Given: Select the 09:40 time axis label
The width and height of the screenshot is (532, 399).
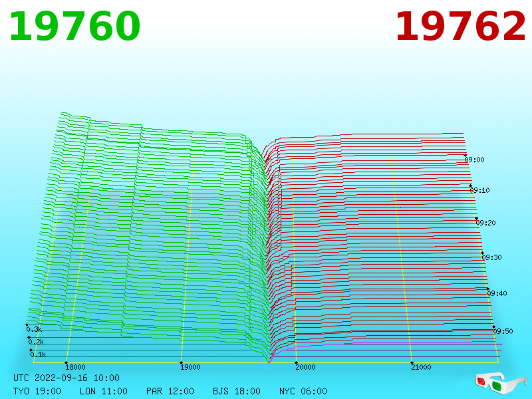Looking at the screenshot, I should (x=497, y=293).
